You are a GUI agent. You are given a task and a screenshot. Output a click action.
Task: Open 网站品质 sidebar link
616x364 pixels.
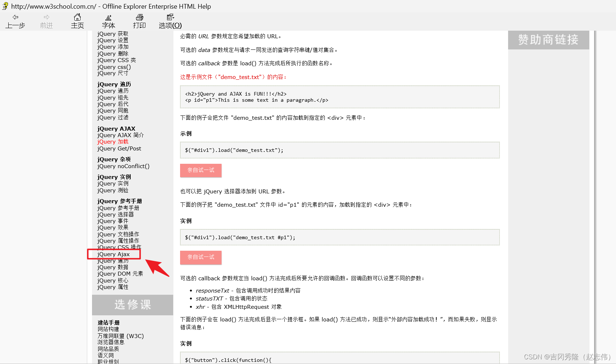point(108,349)
